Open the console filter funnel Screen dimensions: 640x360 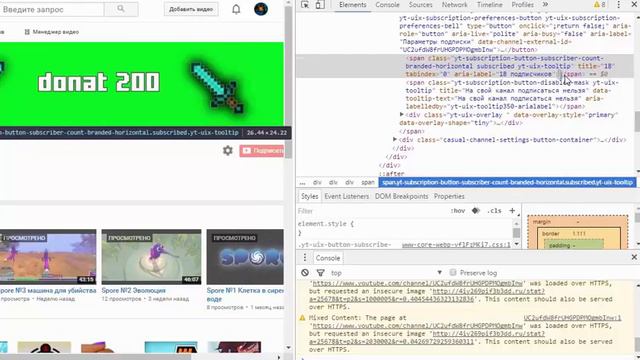(320, 272)
